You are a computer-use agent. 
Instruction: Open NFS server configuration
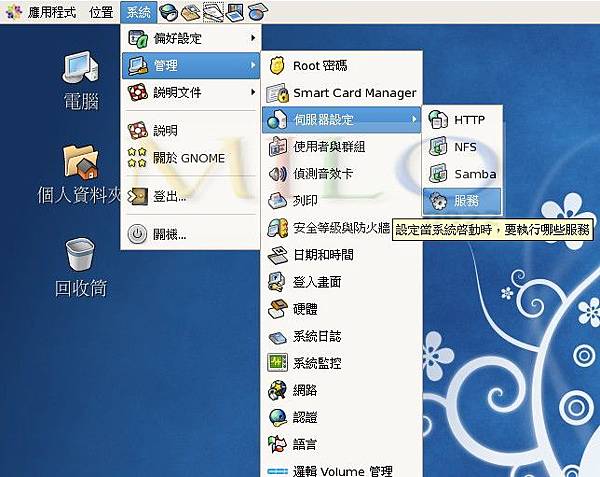[x=462, y=147]
